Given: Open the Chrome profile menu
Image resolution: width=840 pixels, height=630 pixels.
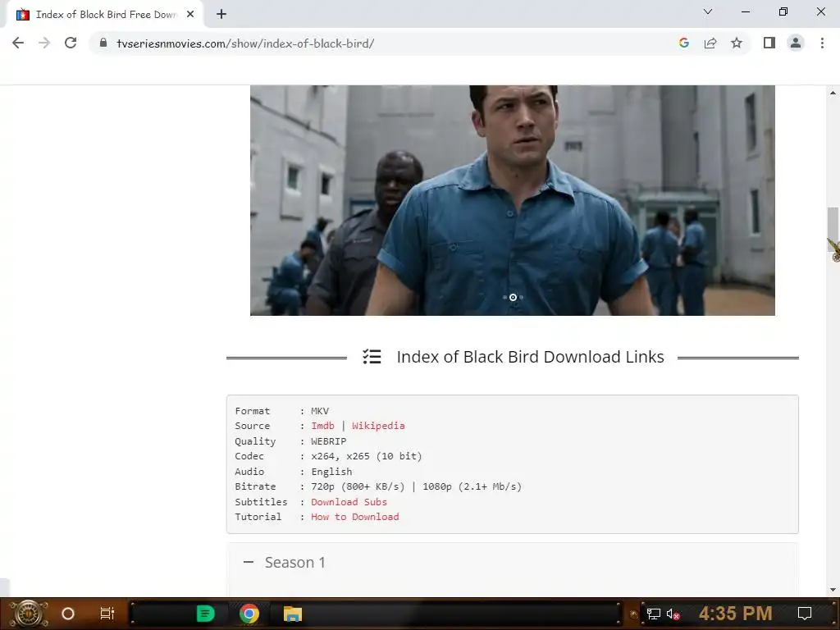Looking at the screenshot, I should pyautogui.click(x=796, y=43).
